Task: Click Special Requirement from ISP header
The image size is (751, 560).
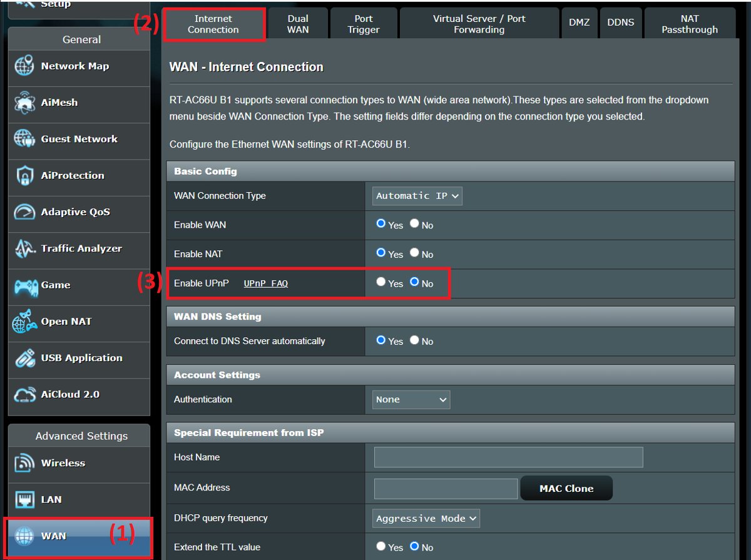Action: 451,432
